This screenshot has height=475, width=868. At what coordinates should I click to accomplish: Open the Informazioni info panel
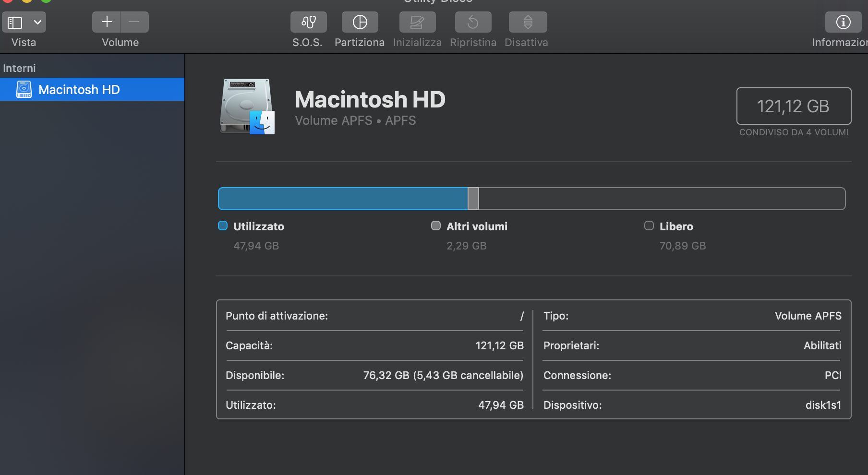pyautogui.click(x=843, y=22)
